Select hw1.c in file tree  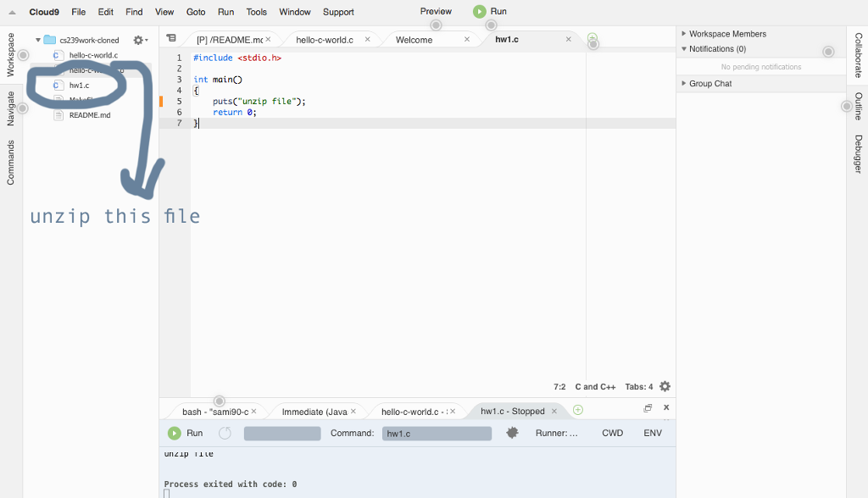(79, 86)
